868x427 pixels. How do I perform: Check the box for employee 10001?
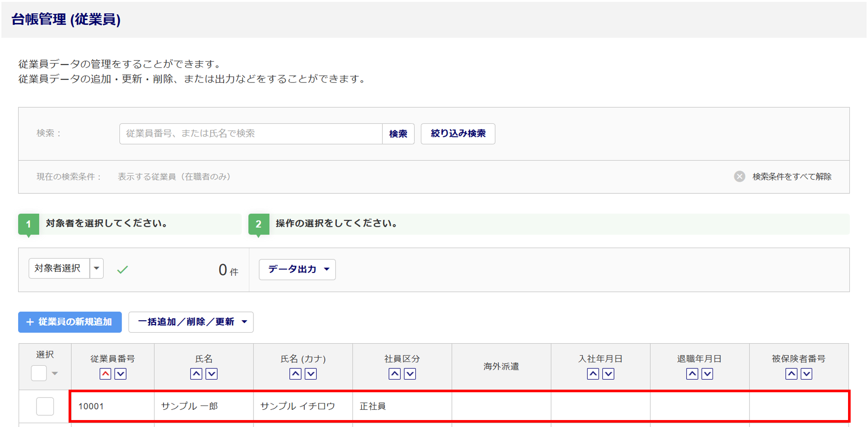point(45,406)
